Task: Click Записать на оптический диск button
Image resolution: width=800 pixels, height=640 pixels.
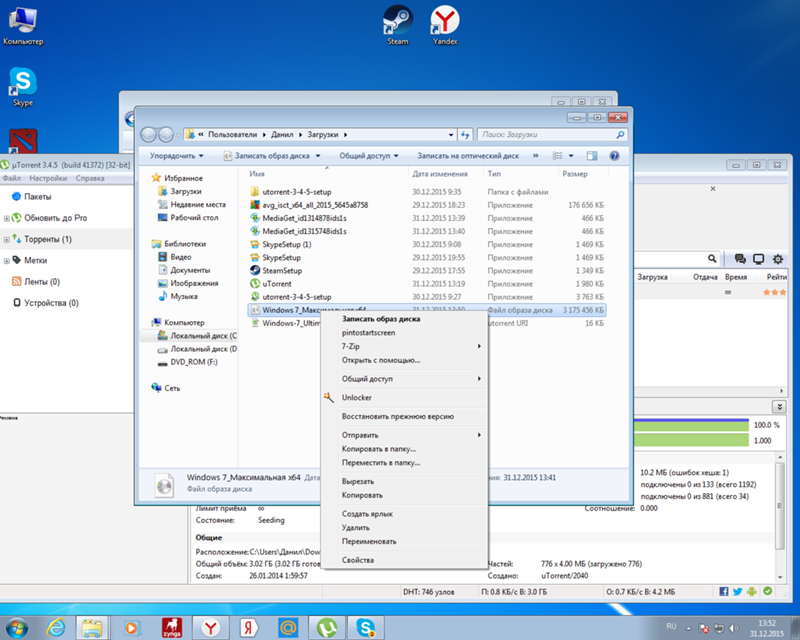Action: [468, 156]
